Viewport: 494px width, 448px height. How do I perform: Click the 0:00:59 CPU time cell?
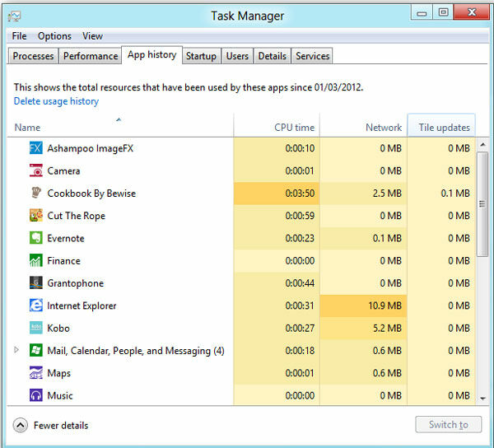click(x=277, y=216)
